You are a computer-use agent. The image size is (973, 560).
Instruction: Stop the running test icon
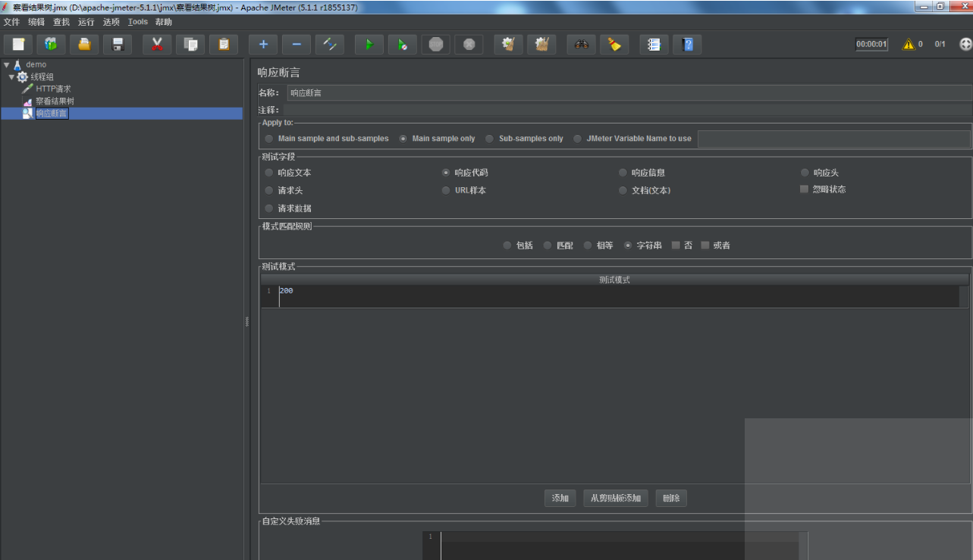[x=436, y=44]
